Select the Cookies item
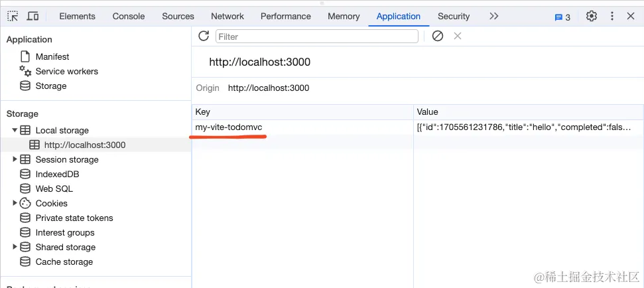644x288 pixels. click(x=51, y=203)
